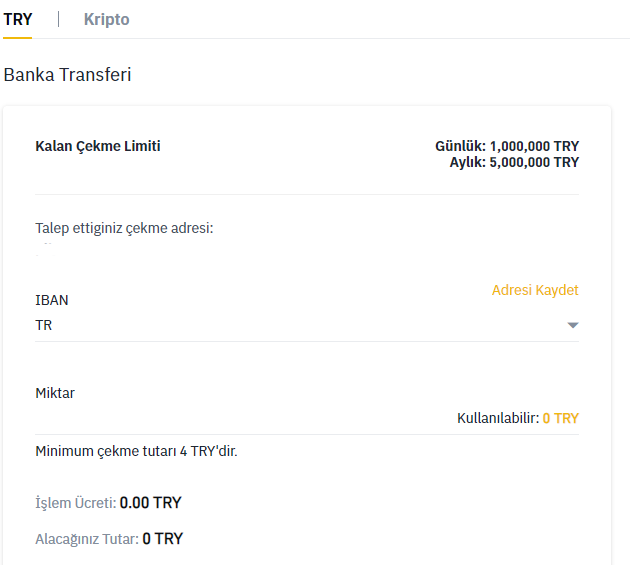The width and height of the screenshot is (630, 565).
Task: Click the Miktar label
Action: [x=55, y=393]
